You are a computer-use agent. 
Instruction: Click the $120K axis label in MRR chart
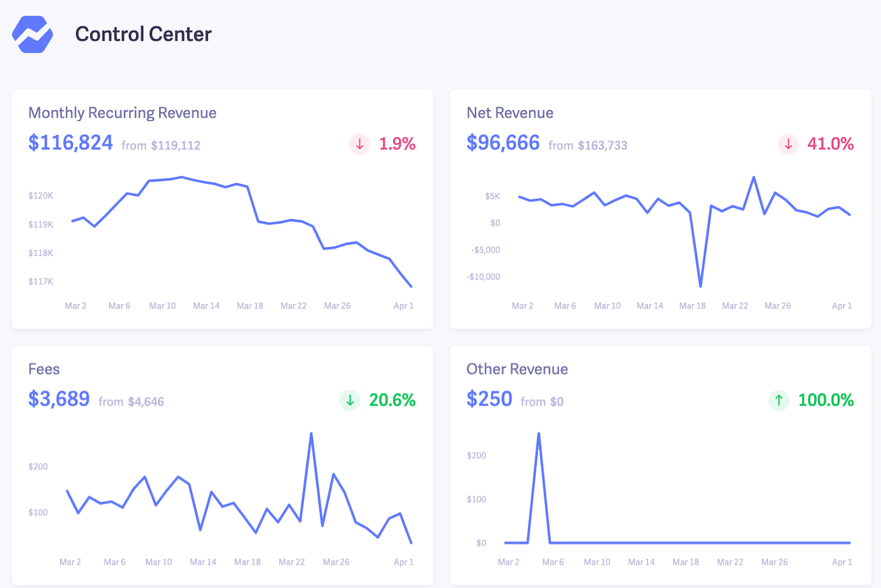click(41, 195)
